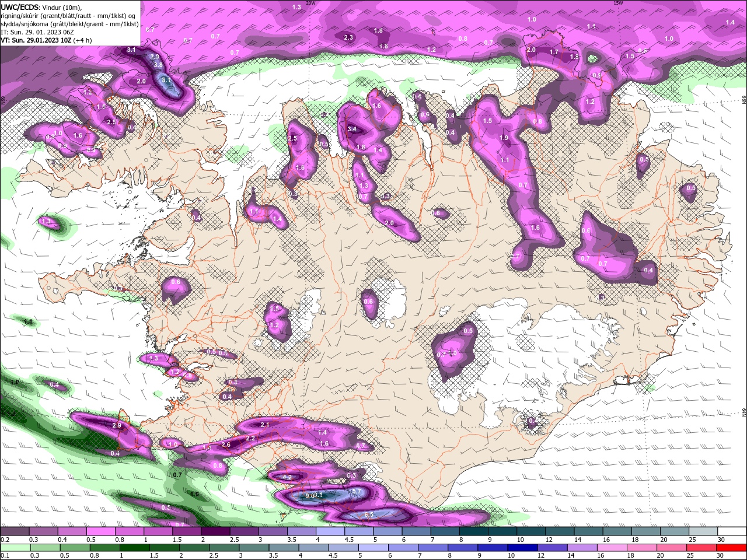The image size is (747, 560).
Task: Click the palest green first swatch of the lower scale
Action: 15,548
